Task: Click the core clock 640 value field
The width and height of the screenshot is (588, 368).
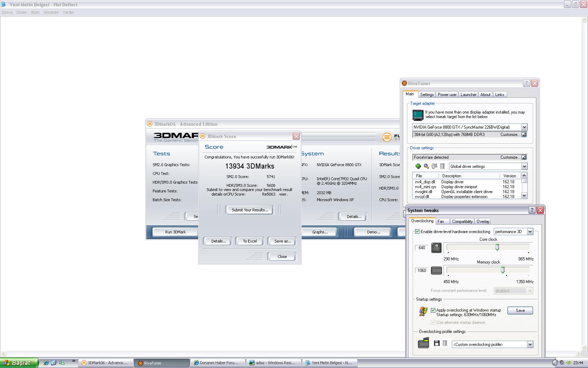Action: [422, 248]
